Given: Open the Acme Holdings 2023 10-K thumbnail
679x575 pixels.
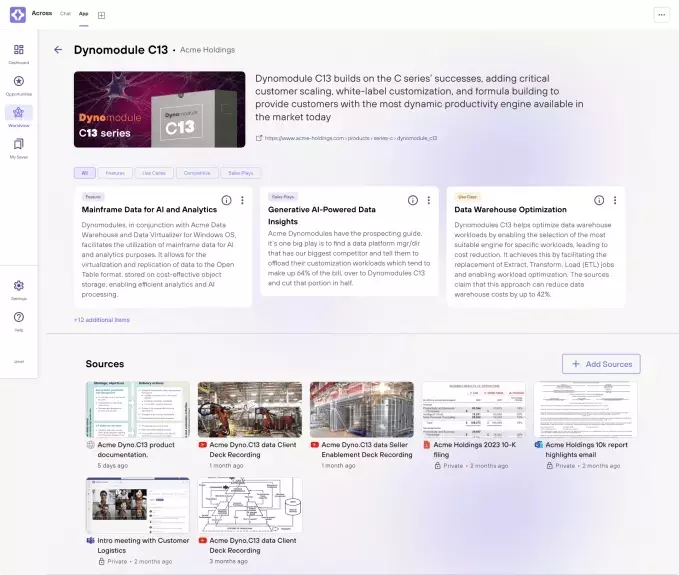Looking at the screenshot, I should pyautogui.click(x=474, y=409).
